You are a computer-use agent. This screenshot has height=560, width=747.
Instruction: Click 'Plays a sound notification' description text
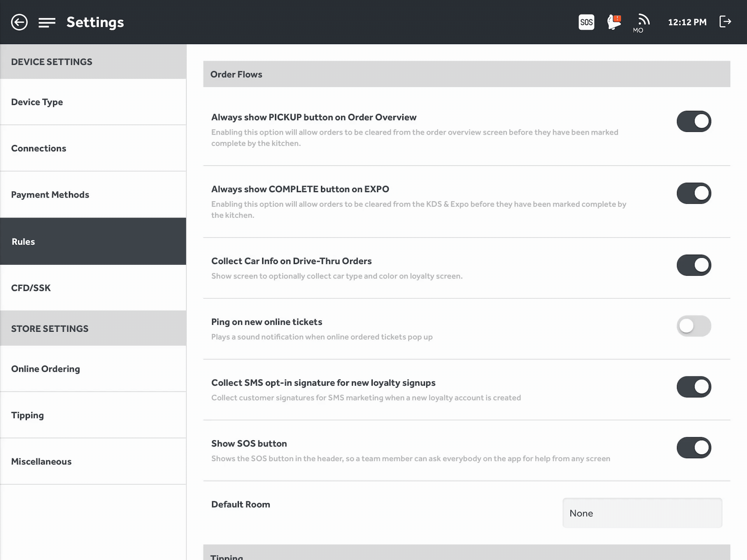pos(322,337)
